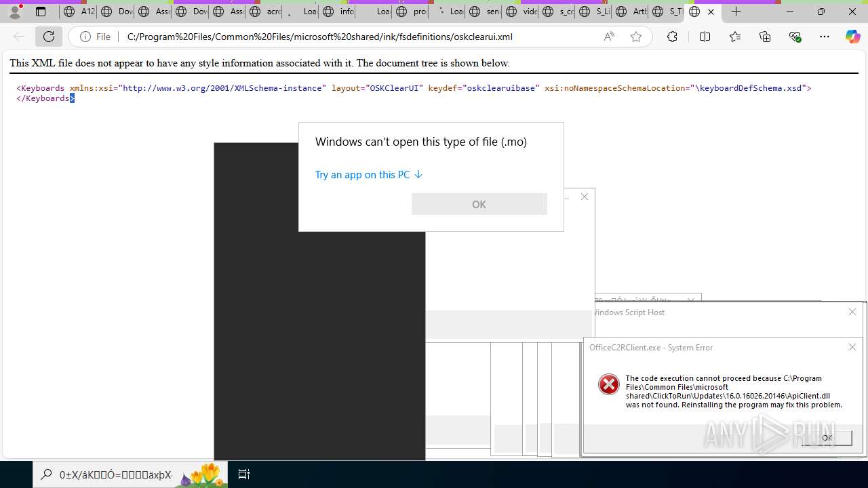The width and height of the screenshot is (868, 488).
Task: Open the Collections panel
Action: 765,37
